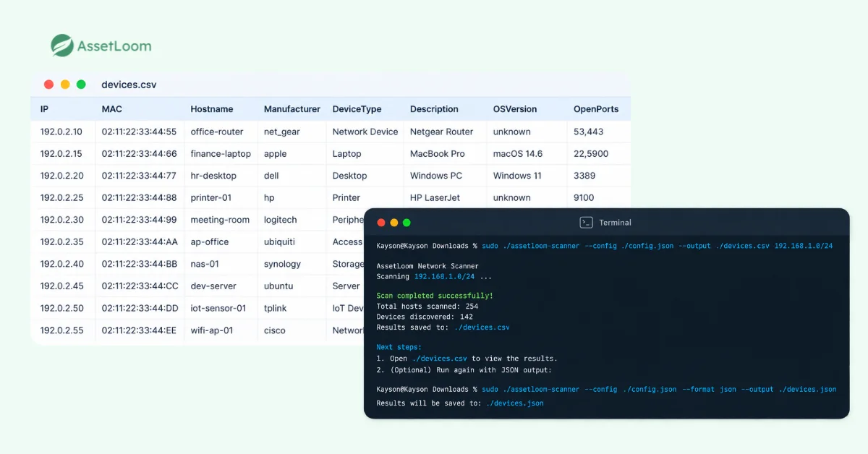Screen dimensions: 868x454
Task: Click IP cell 192.0.2.15
Action: [x=61, y=153]
